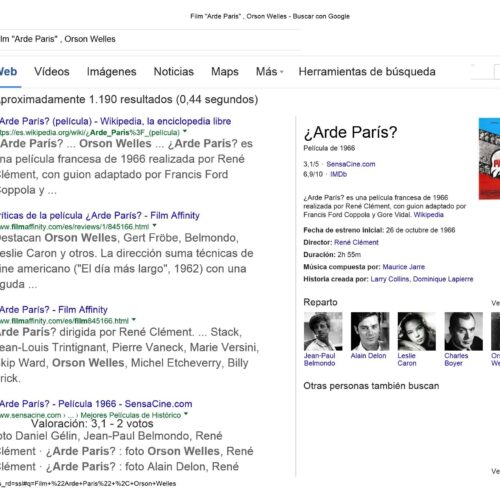The height and width of the screenshot is (500, 500).
Task: Click the IMDb rating link in the panel
Action: point(338,174)
